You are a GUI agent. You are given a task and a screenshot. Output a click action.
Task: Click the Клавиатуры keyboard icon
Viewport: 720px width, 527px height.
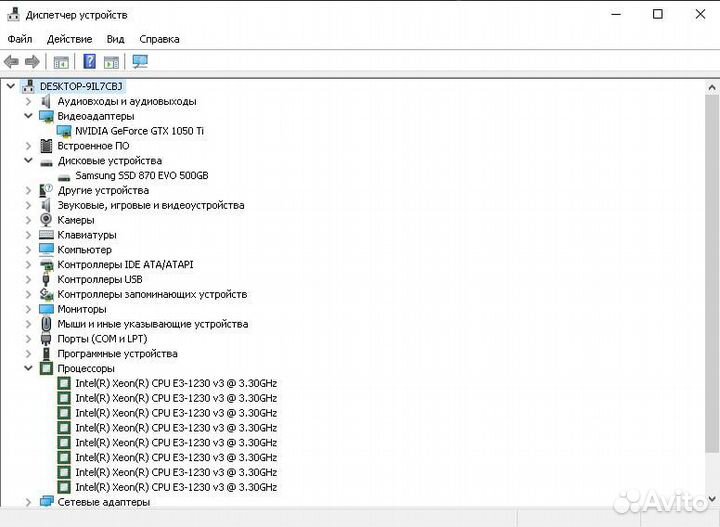(x=46, y=235)
